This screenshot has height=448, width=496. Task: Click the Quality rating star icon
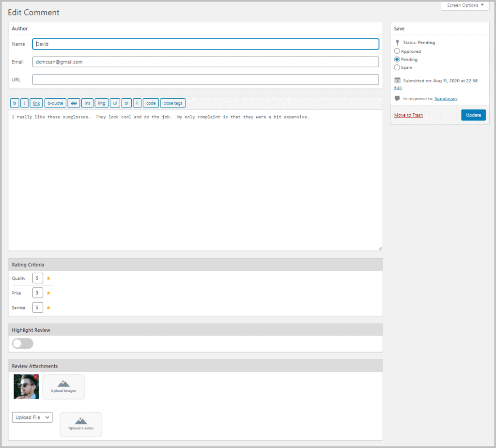tap(48, 278)
